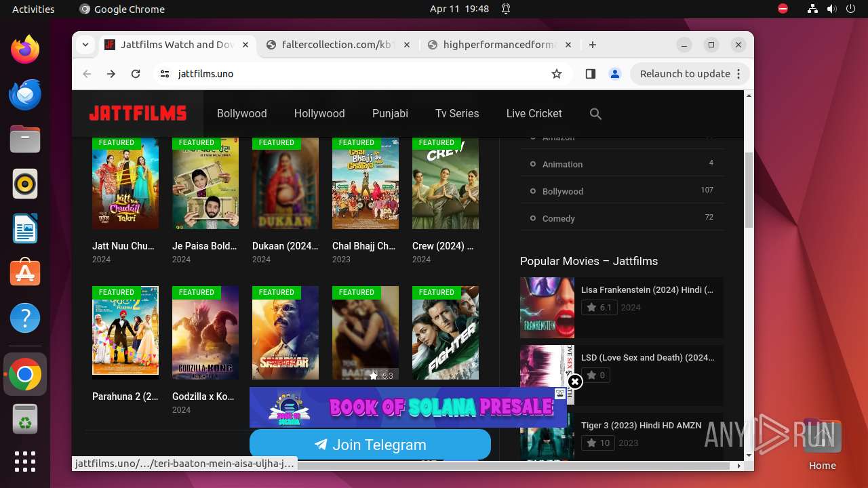Image resolution: width=868 pixels, height=488 pixels.
Task: Open LSD (Love Sex and Death) link
Action: click(648, 357)
